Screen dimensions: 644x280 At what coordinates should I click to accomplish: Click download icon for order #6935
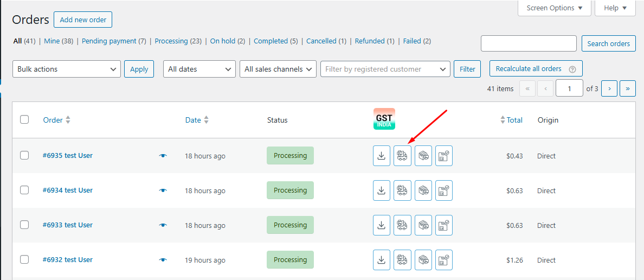click(x=382, y=156)
